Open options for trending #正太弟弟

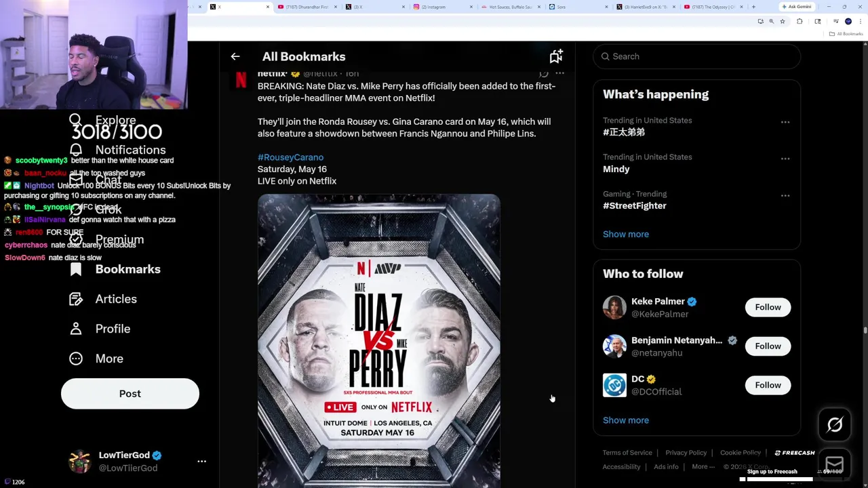click(785, 122)
